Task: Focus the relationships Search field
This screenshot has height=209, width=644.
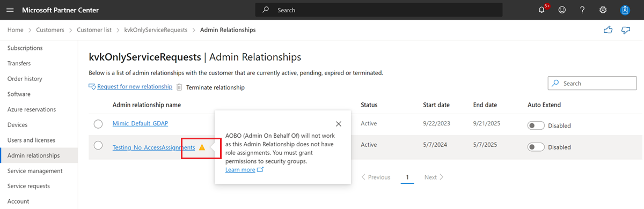Action: (592, 83)
